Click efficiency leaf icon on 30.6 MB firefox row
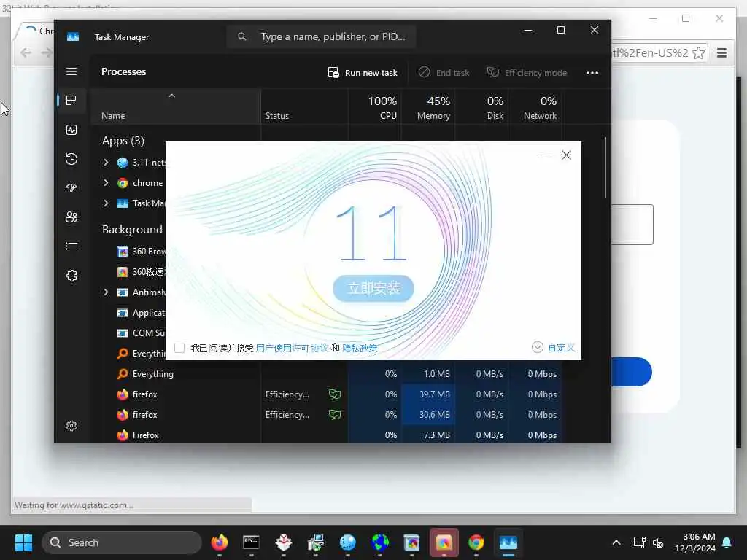The width and height of the screenshot is (747, 560). [x=334, y=415]
